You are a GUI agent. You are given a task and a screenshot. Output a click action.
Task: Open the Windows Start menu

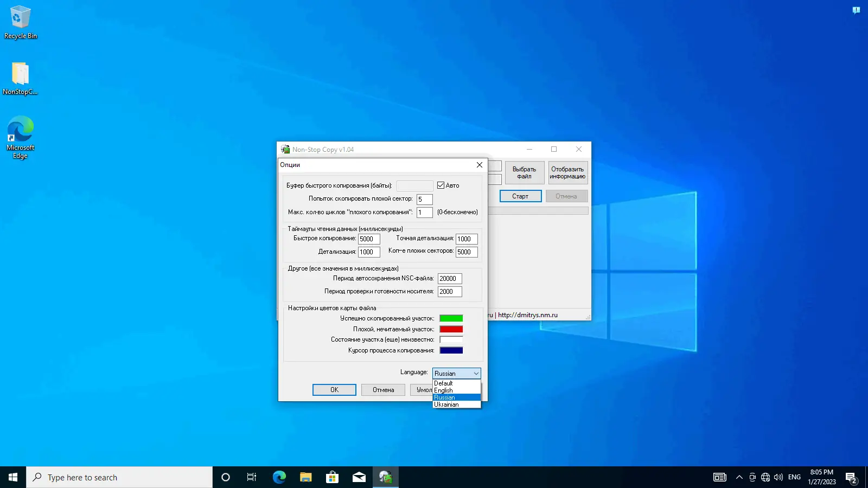pos(13,477)
